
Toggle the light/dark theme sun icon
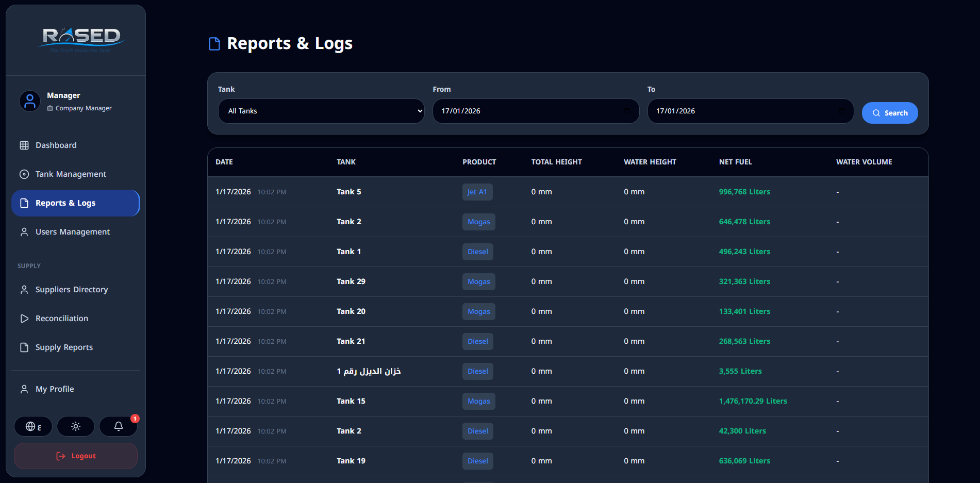click(76, 426)
